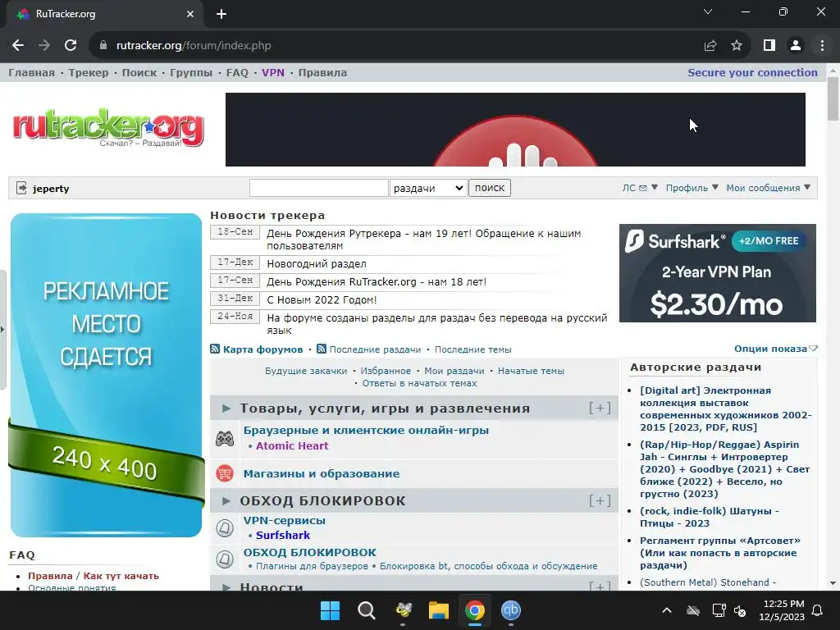This screenshot has height=630, width=840.
Task: Click forum icon beside ОБХОД БЛОКИРОВОК subforum
Action: (225, 559)
